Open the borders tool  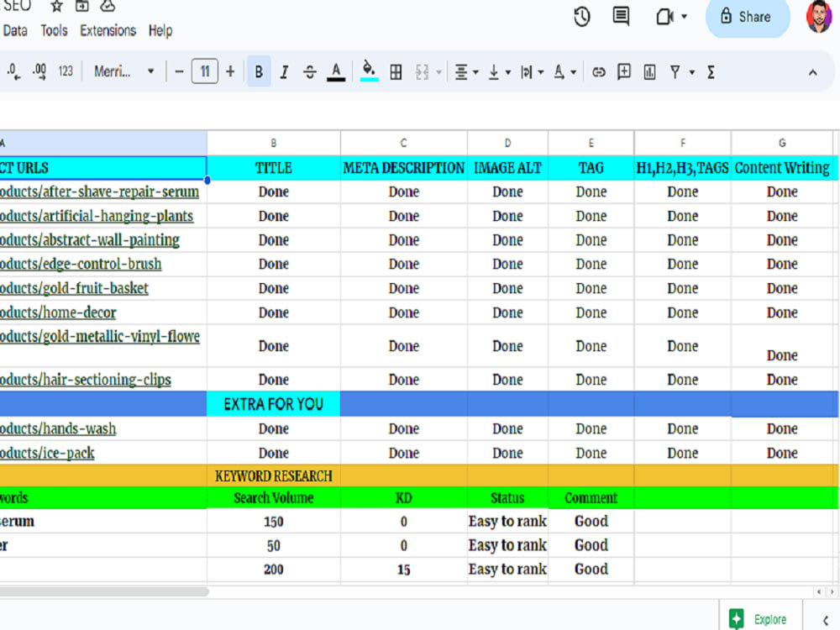pyautogui.click(x=396, y=71)
